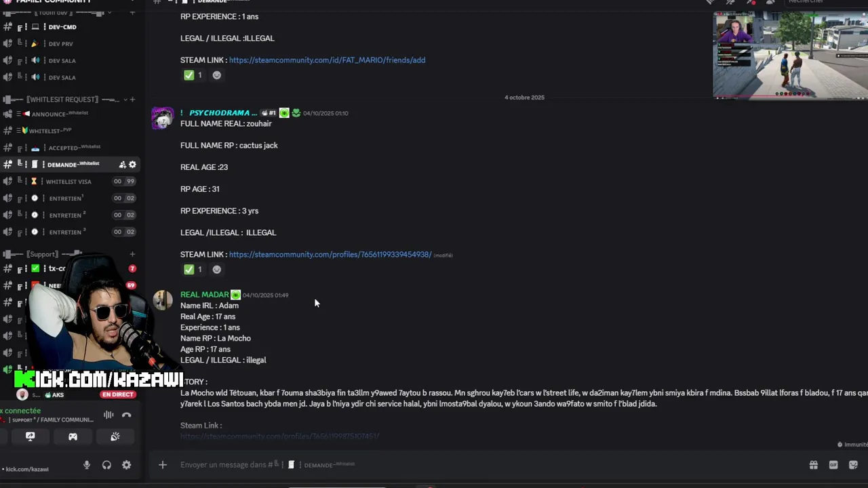Screen dimensions: 868x488
Task: Collapse the Support category
Action: coord(43,254)
